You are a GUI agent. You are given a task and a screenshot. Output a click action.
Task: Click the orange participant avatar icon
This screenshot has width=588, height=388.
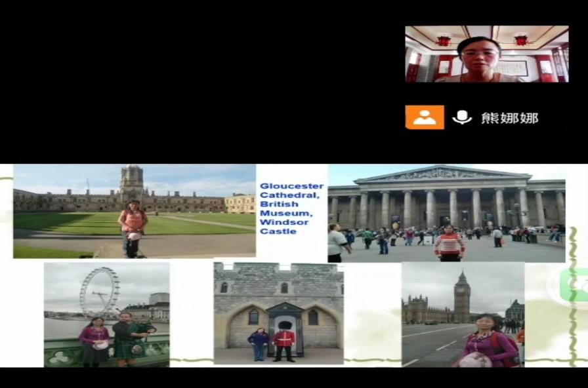pyautogui.click(x=424, y=117)
